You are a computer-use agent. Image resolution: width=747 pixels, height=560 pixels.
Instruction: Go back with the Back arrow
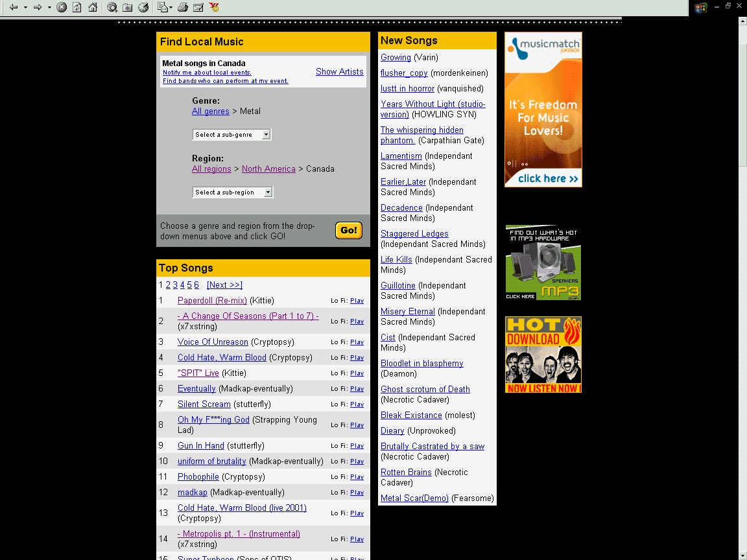click(x=14, y=7)
